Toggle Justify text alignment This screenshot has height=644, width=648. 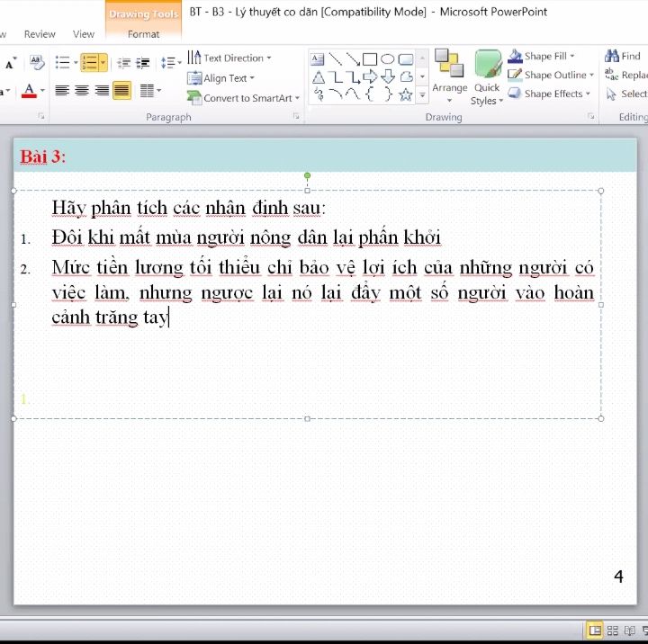[121, 91]
